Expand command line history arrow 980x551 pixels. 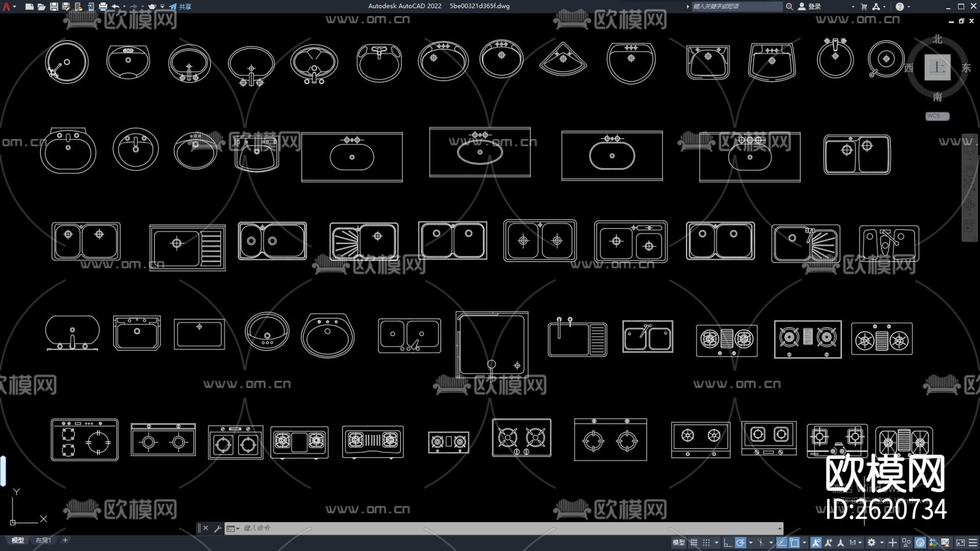pos(780,528)
